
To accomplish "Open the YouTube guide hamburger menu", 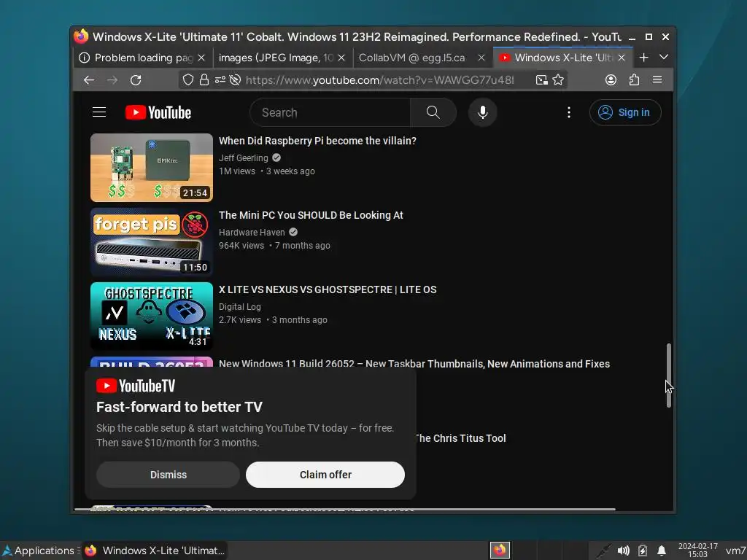I will [x=99, y=112].
